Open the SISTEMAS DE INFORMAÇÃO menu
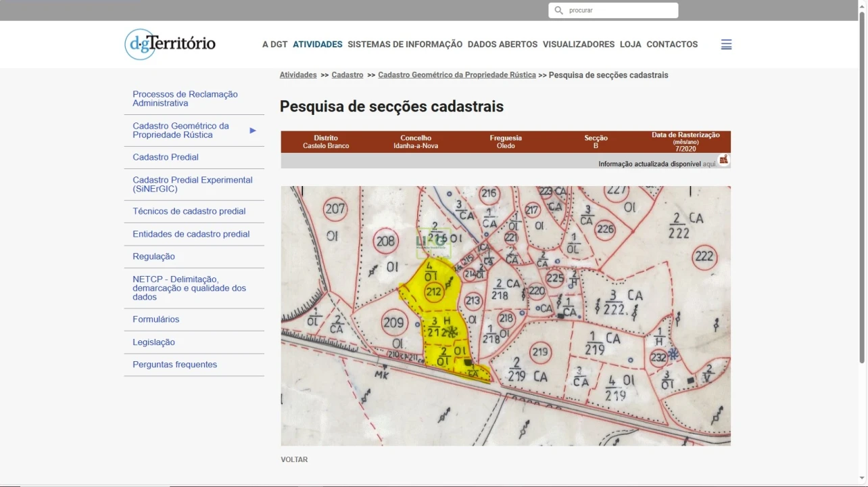The image size is (868, 487). point(405,44)
